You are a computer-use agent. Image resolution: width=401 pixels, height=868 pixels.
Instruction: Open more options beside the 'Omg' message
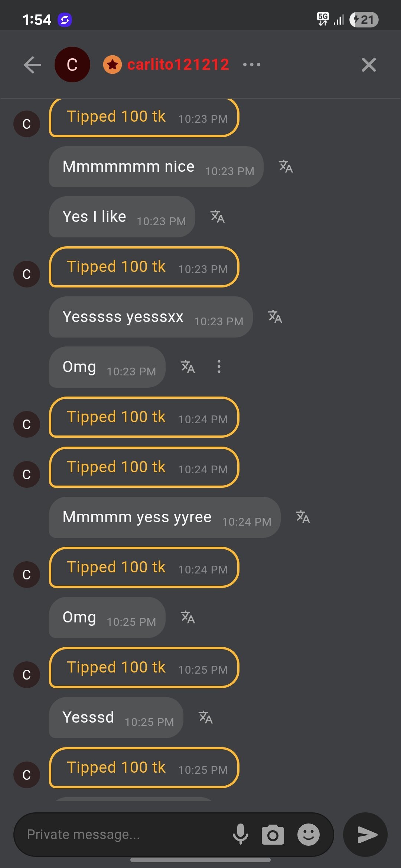[219, 366]
